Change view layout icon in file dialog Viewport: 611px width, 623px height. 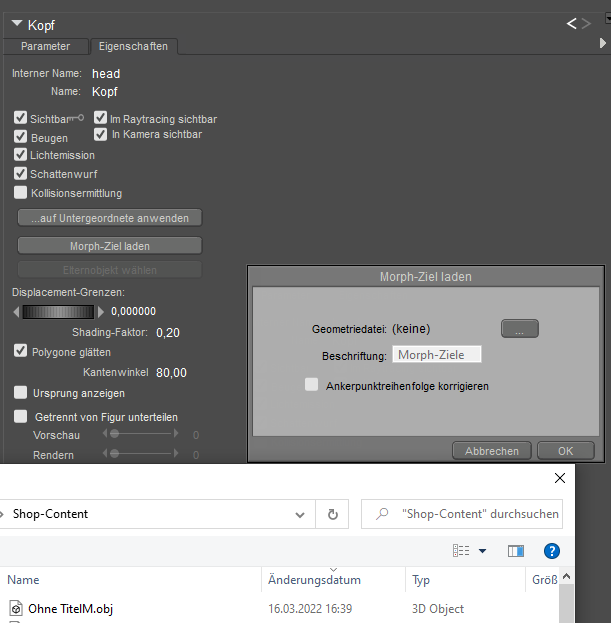[461, 551]
